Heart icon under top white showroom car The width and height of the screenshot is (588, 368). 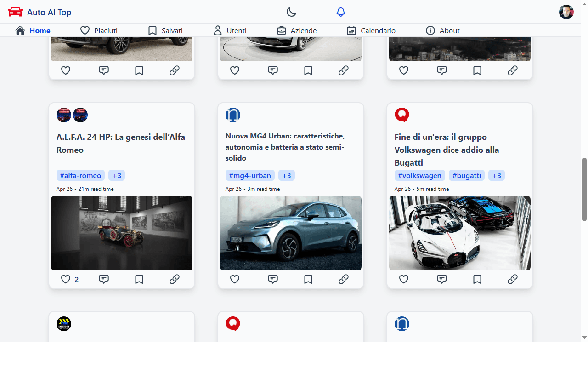[235, 70]
